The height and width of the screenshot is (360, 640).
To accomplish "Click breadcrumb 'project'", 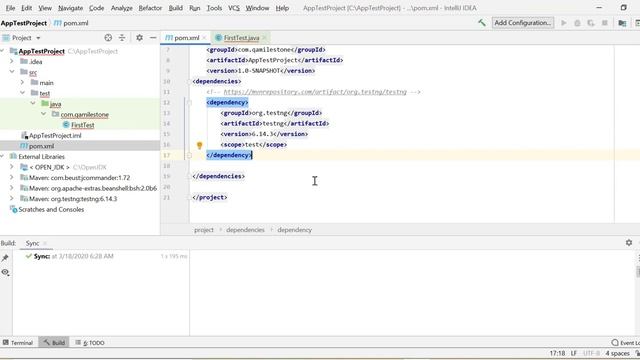I will [204, 230].
